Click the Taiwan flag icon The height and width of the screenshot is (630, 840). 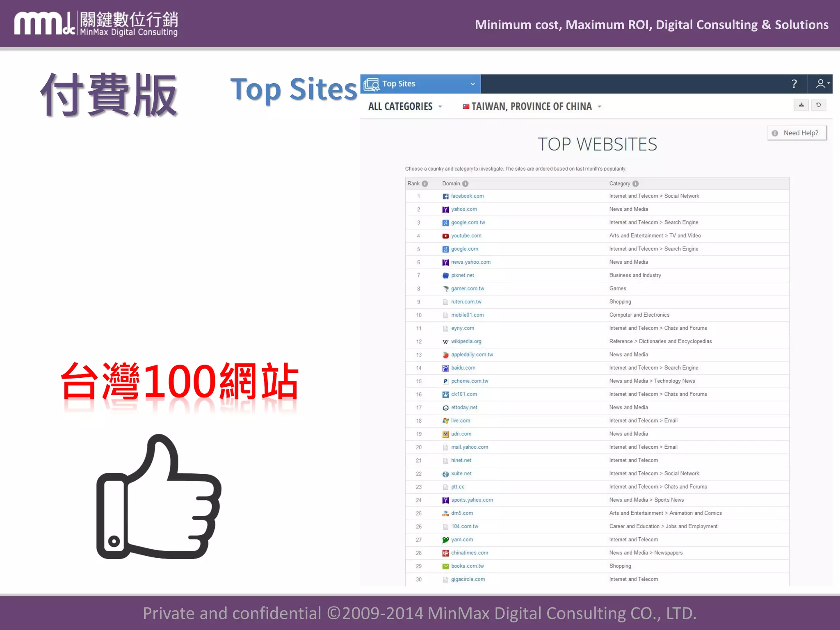click(466, 107)
